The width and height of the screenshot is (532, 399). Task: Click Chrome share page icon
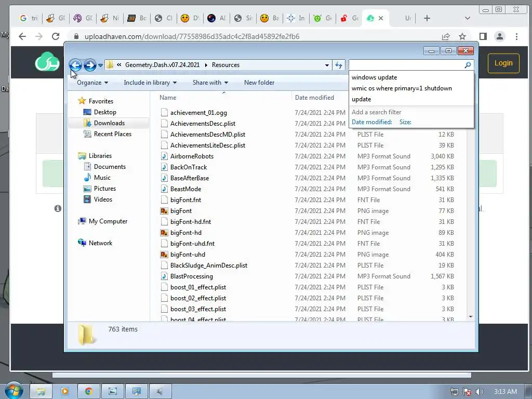445,36
